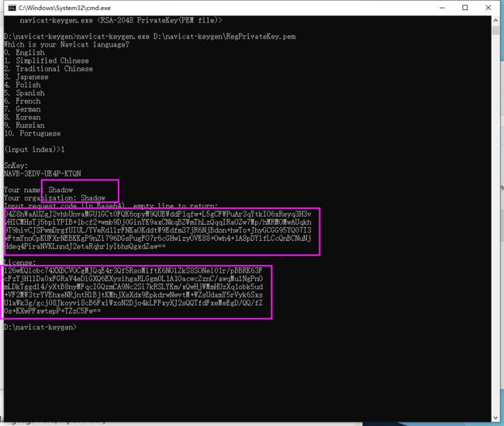
Task: Click the '5. Spanish' line
Action: (x=25, y=93)
